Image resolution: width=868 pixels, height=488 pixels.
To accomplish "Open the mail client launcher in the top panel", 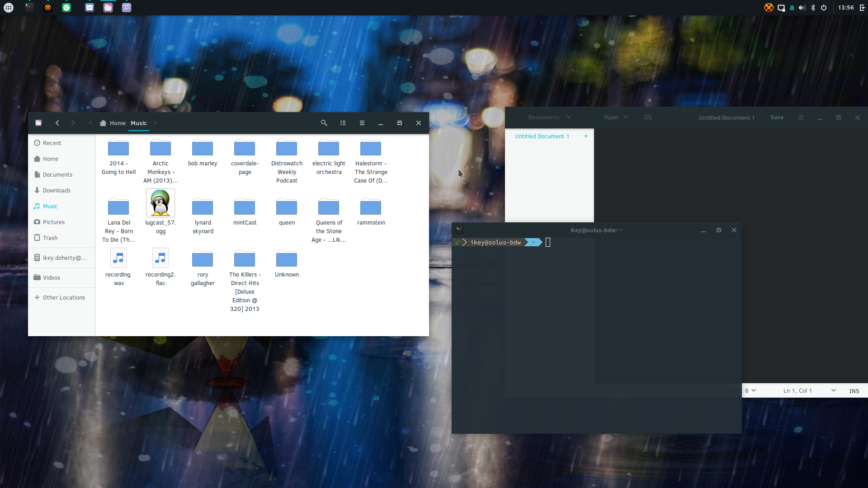I will click(x=90, y=8).
